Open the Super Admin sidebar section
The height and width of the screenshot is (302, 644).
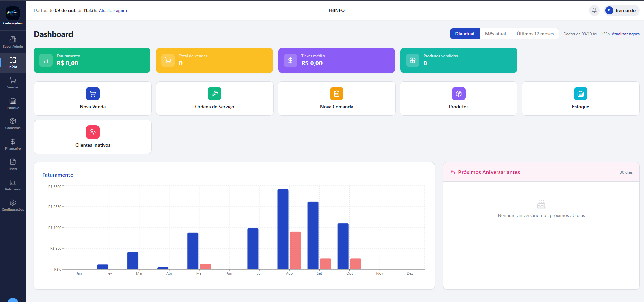click(13, 42)
